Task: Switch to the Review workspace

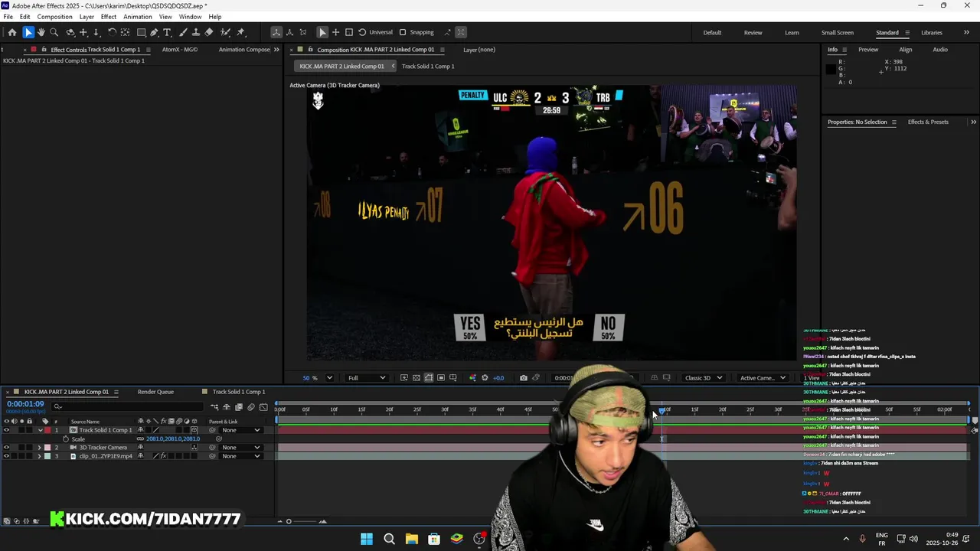Action: pyautogui.click(x=753, y=32)
